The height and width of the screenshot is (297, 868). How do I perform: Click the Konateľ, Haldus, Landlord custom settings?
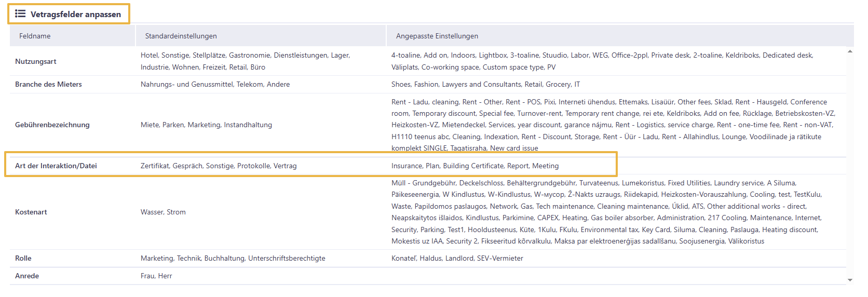[457, 258]
